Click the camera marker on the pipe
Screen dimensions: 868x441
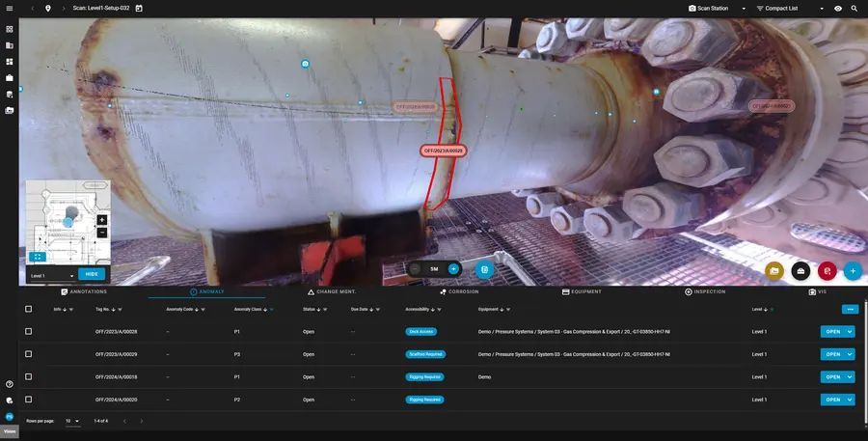305,64
